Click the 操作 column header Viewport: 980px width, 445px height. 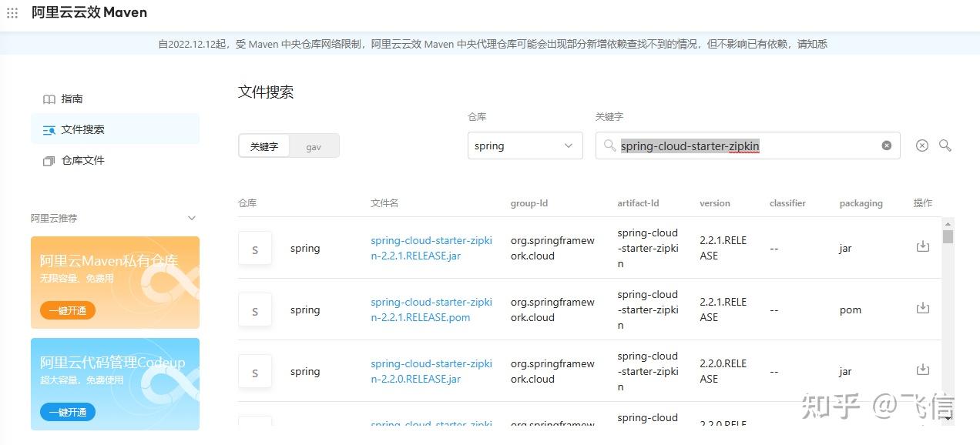(923, 203)
